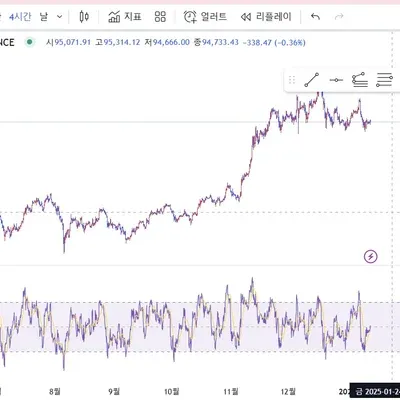Click the 11월 label on time axis

231,391
